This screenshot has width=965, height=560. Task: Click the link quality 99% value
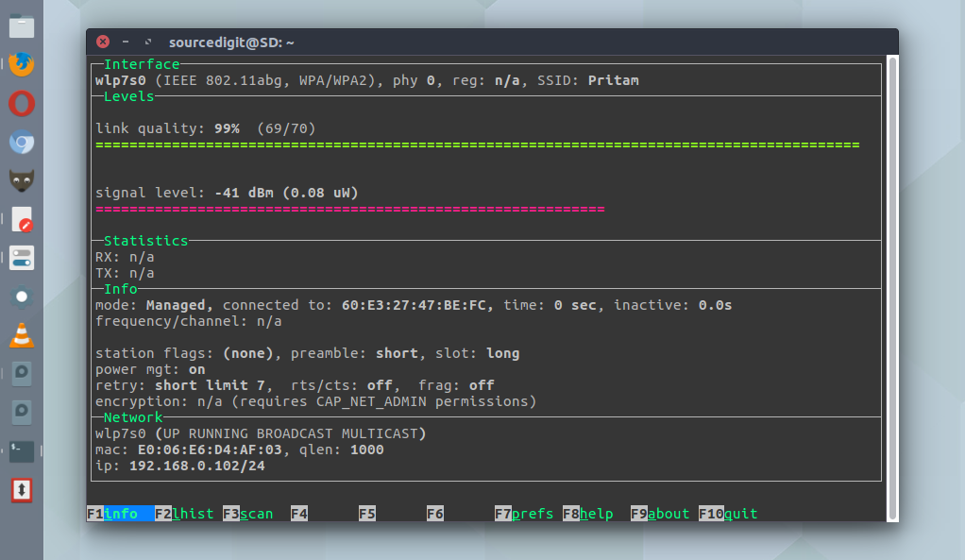pyautogui.click(x=228, y=128)
